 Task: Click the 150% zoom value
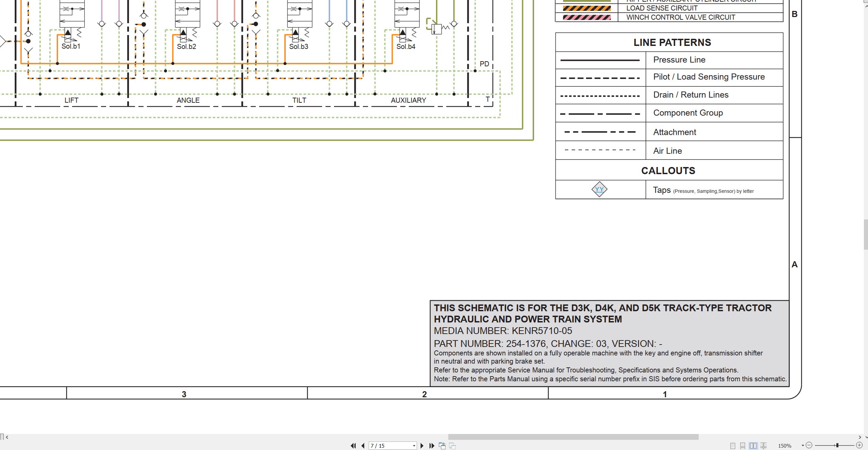pyautogui.click(x=785, y=446)
